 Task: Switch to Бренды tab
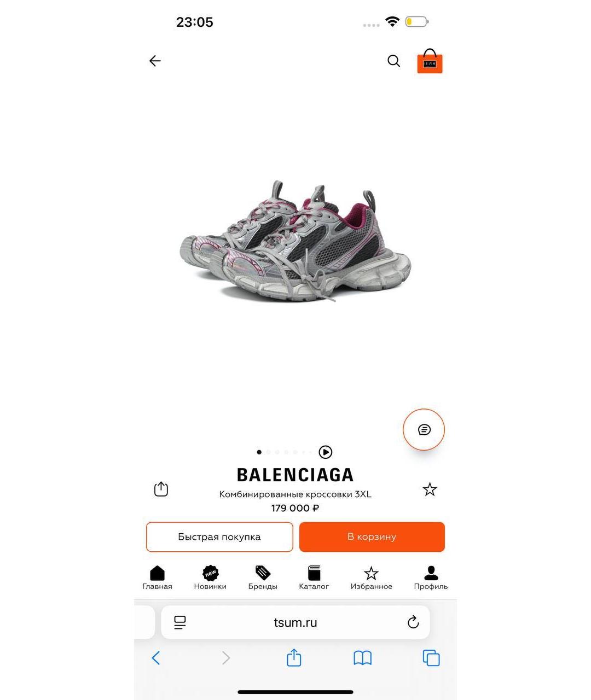click(263, 578)
